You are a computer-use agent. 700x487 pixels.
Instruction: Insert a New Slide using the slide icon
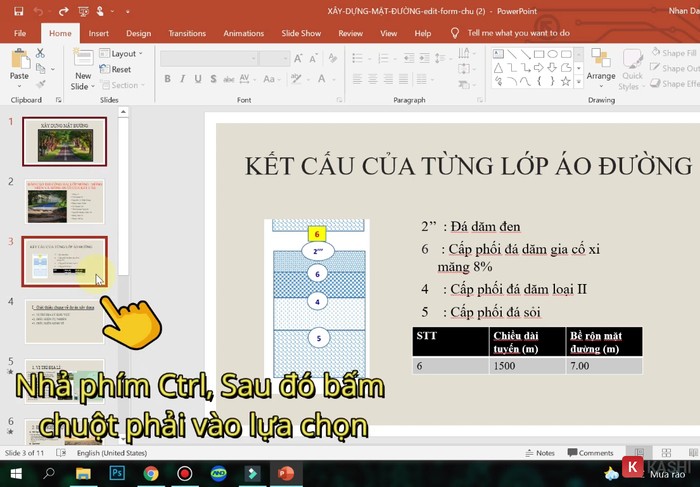click(83, 58)
